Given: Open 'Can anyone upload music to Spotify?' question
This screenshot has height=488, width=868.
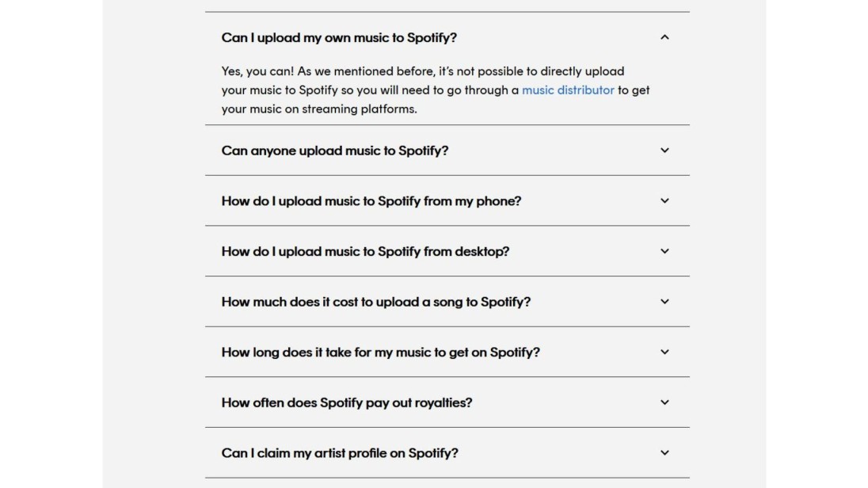Looking at the screenshot, I should click(x=335, y=151).
